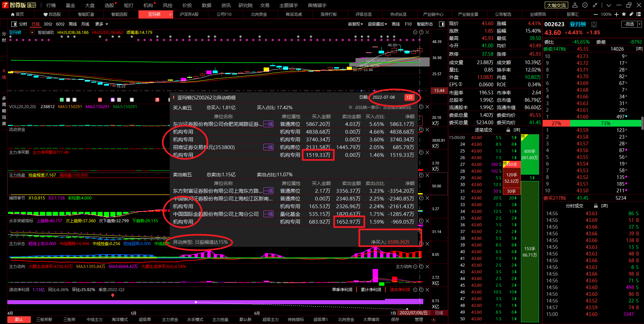Viewport: 644px width, 324px height.
Task: Switch to the 自选股 tab
Action: pyautogui.click(x=52, y=14)
